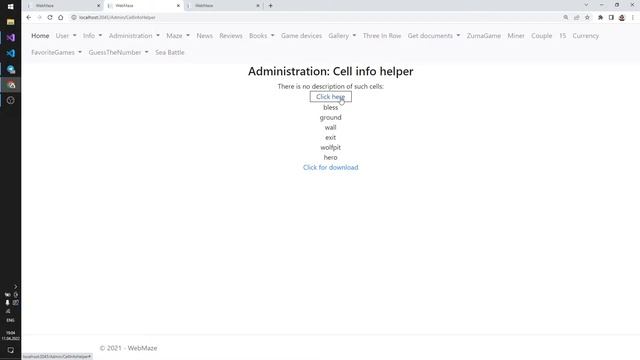Bookmark this page with the star
Viewport: 640px width, 360px height.
pos(587,18)
